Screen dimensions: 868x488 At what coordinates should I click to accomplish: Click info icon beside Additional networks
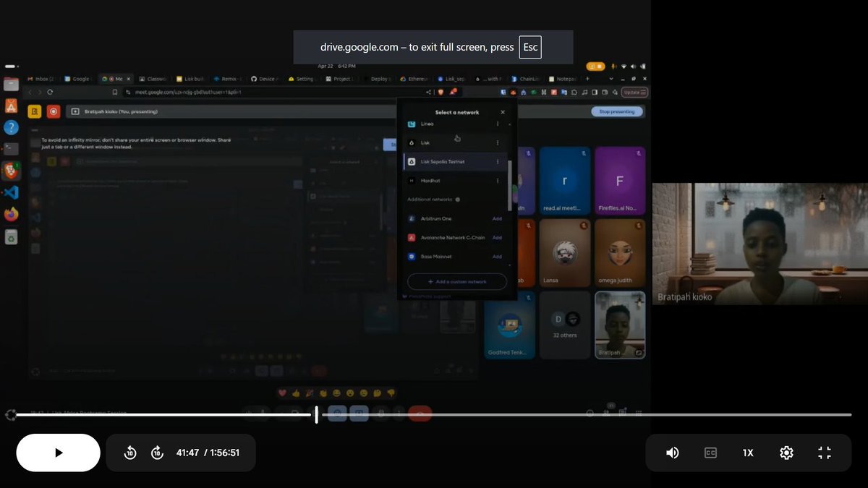pyautogui.click(x=458, y=200)
